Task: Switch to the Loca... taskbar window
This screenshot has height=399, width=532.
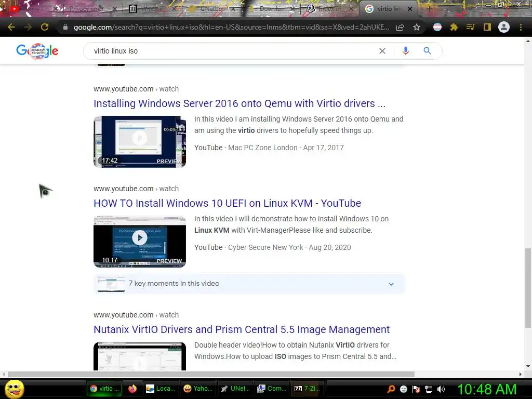Action: pos(160,389)
